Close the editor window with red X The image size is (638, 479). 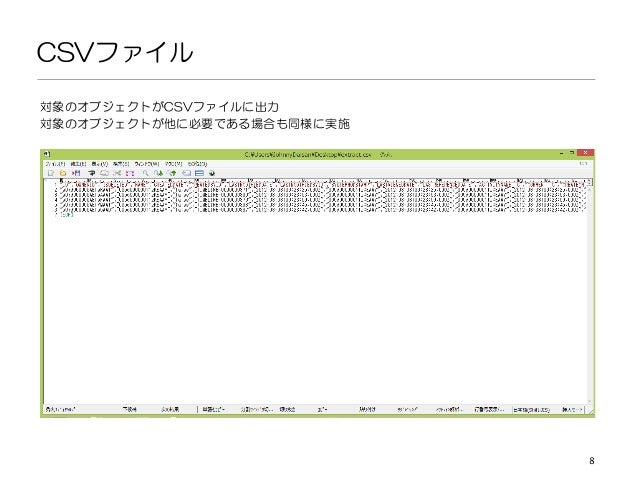coord(586,153)
